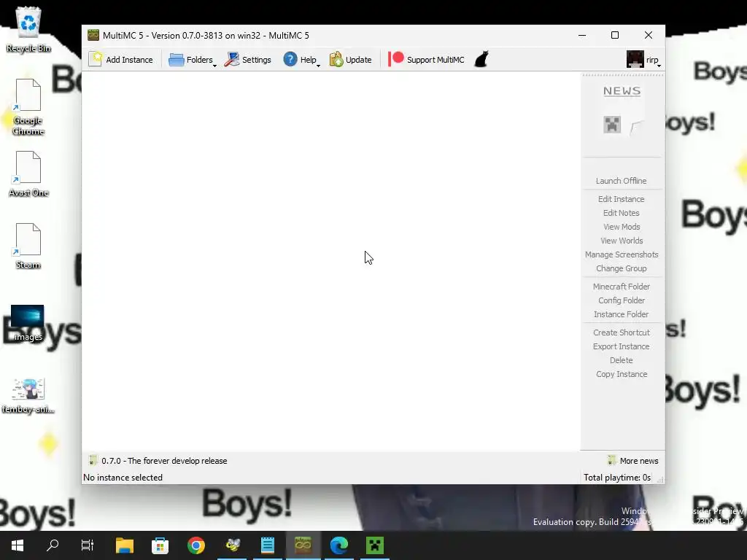Select Edit Notes in the side panel
This screenshot has height=560, width=747.
tap(621, 213)
